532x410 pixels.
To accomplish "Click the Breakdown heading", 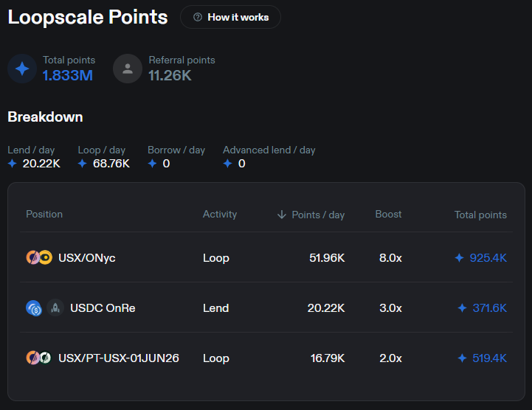I will [x=45, y=117].
